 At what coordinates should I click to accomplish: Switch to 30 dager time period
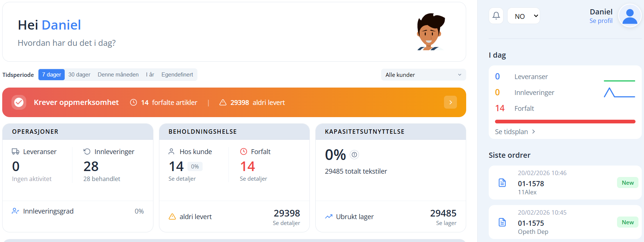click(x=79, y=75)
